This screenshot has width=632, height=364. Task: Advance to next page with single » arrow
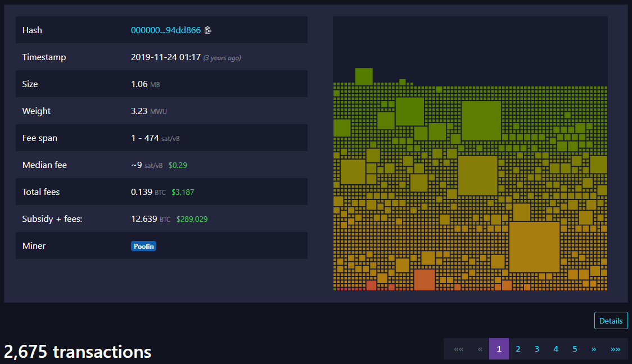click(594, 349)
